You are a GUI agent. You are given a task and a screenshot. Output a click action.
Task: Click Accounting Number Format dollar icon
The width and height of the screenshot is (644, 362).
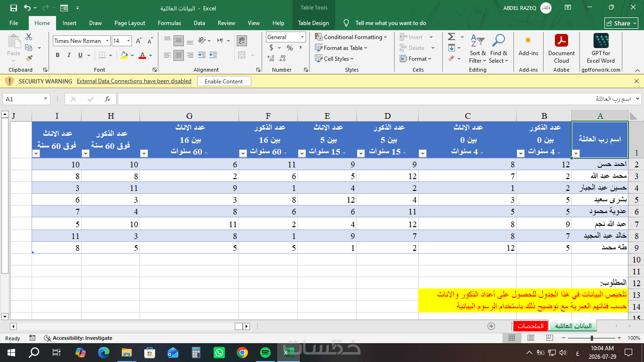[271, 48]
